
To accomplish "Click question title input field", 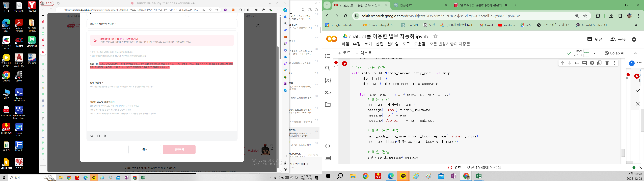I will 162,24.
